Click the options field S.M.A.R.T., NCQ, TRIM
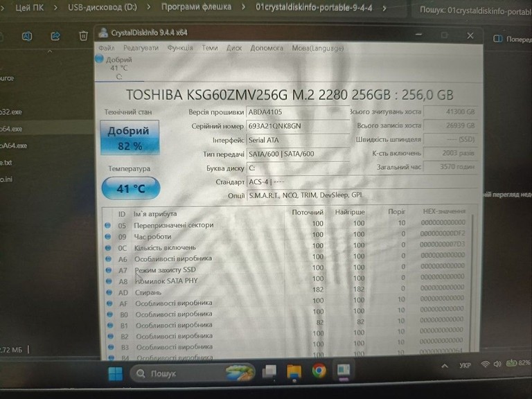The width and height of the screenshot is (532, 399). [x=362, y=195]
